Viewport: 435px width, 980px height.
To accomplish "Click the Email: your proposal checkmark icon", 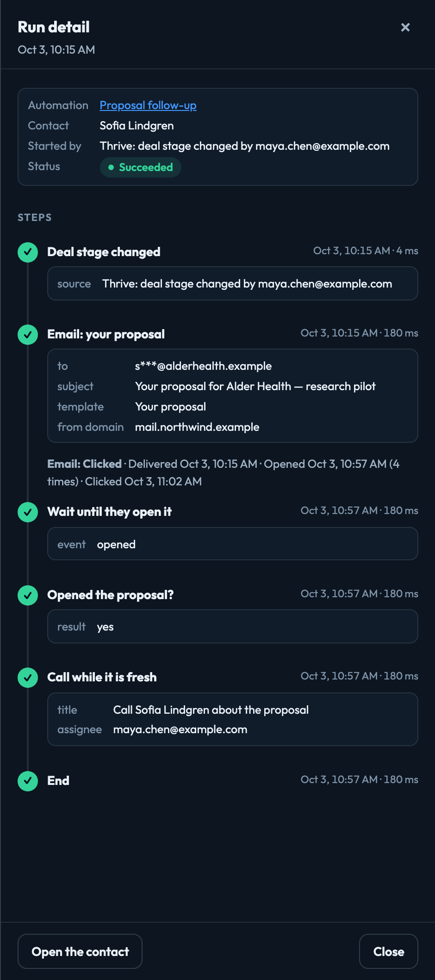I will coord(28,334).
